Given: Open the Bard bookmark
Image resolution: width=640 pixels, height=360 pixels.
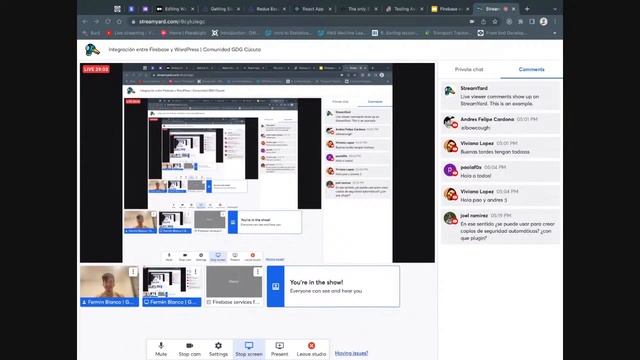Looking at the screenshot, I should [x=91, y=33].
